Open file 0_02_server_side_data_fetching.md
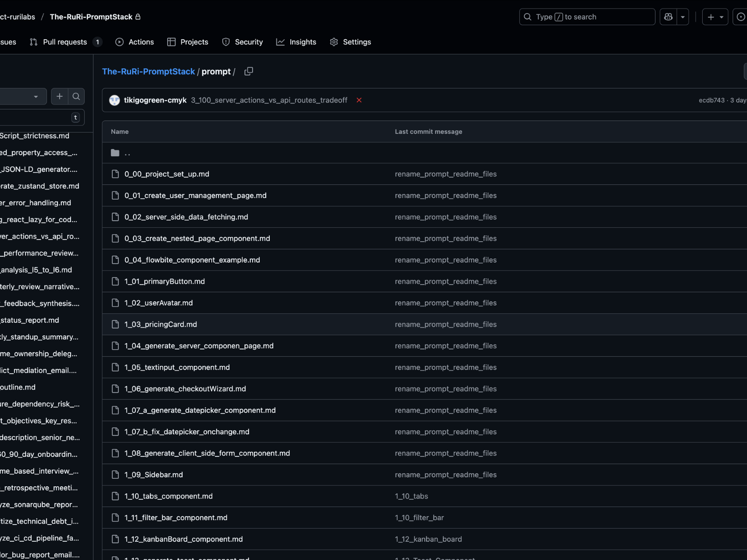This screenshot has width=747, height=560. [x=186, y=217]
